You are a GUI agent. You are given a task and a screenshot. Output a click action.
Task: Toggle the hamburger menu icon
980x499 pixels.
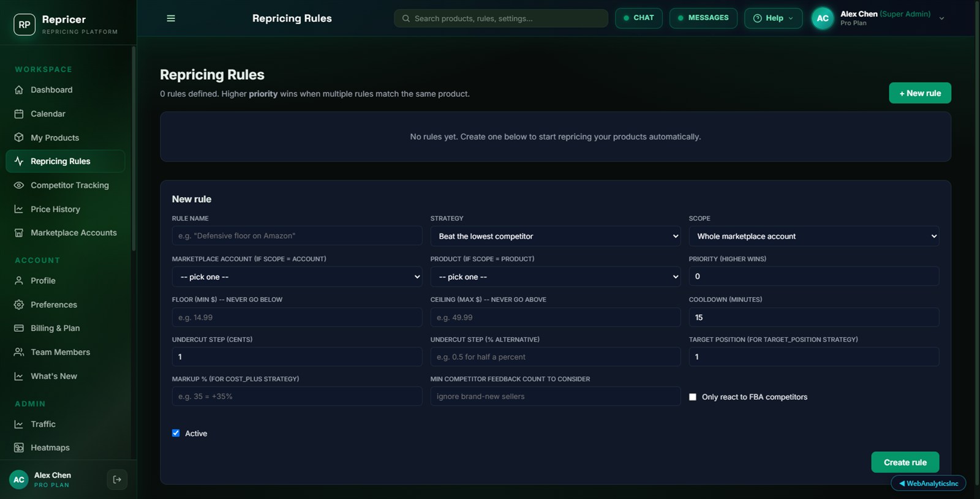171,18
